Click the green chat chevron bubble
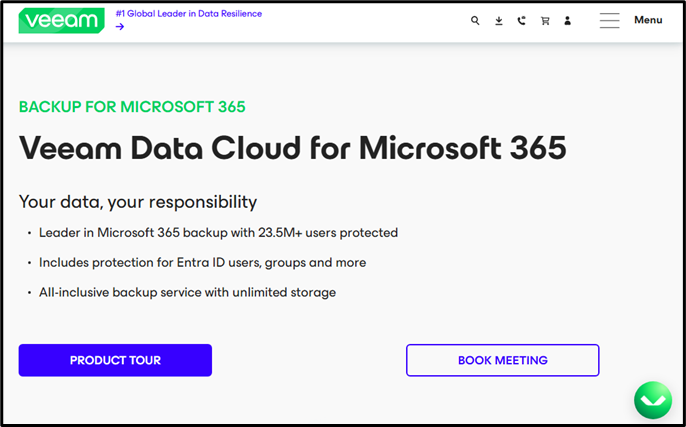The height and width of the screenshot is (427, 686). [x=653, y=400]
